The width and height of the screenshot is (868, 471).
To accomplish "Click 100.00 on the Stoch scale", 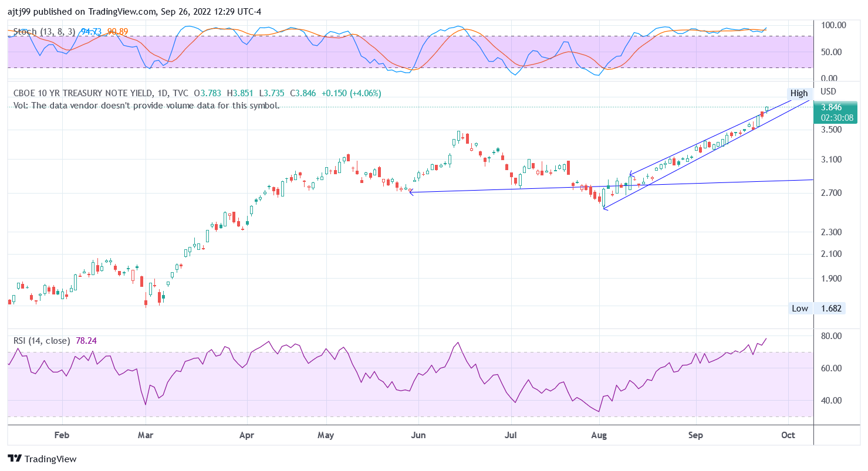I will (x=833, y=25).
